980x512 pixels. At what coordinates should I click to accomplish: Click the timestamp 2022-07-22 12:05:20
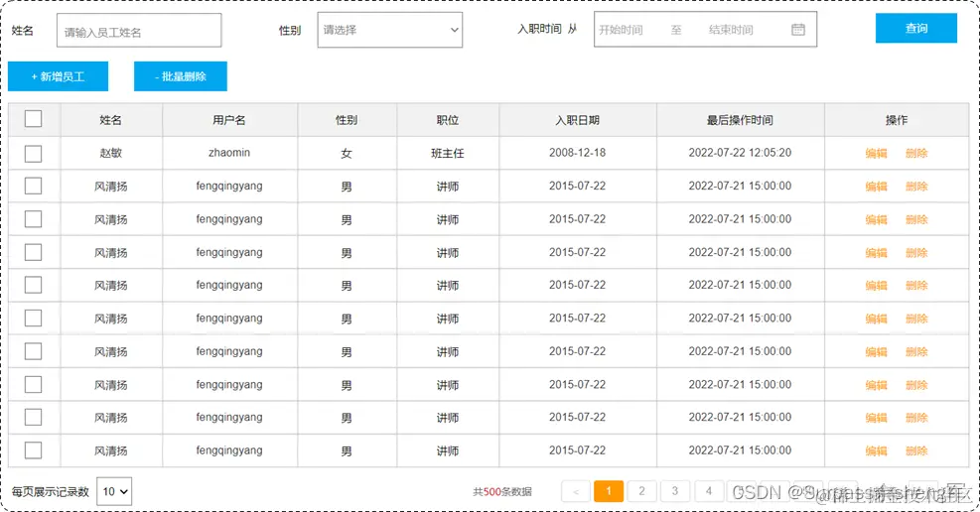coord(740,153)
